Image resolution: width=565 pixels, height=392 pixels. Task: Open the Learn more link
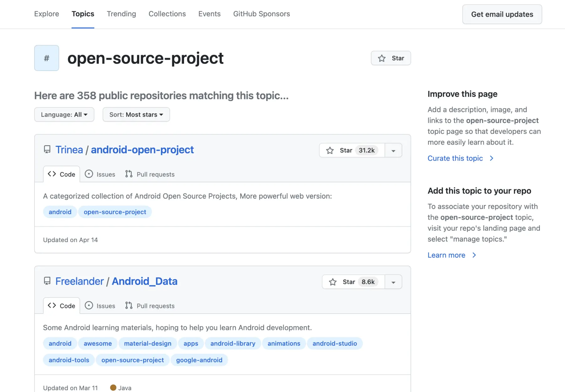tap(446, 255)
